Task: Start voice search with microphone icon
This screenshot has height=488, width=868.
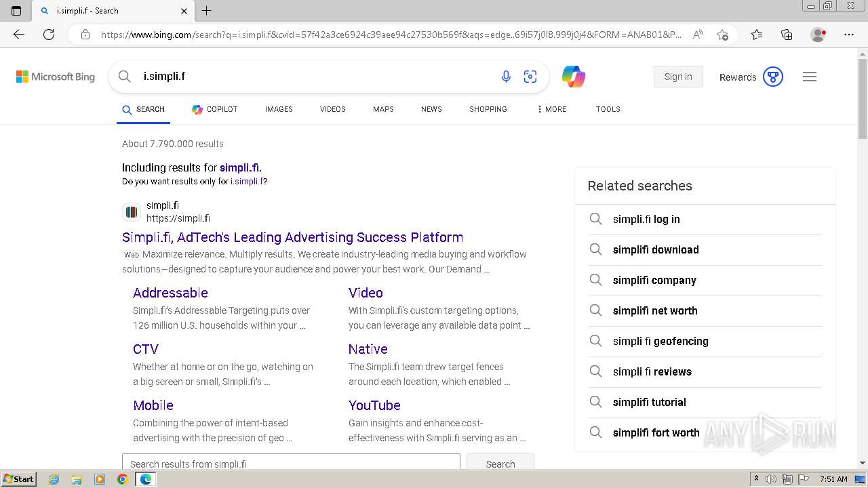Action: coord(506,77)
